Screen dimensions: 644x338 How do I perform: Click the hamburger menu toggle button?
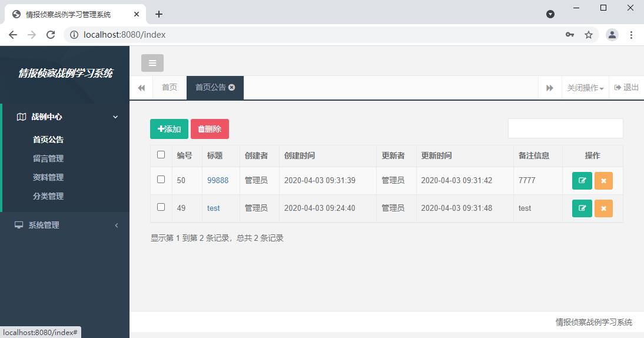(152, 63)
